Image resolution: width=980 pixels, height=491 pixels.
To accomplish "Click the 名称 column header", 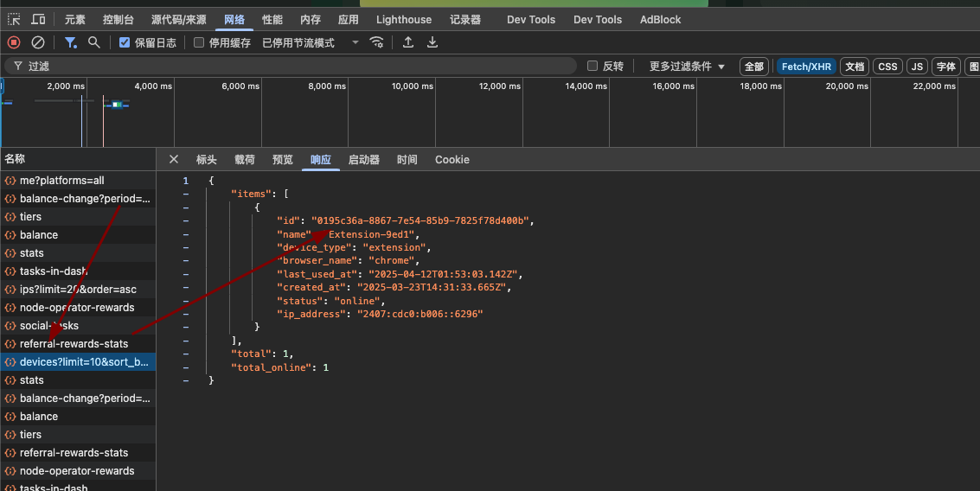I will click(78, 159).
